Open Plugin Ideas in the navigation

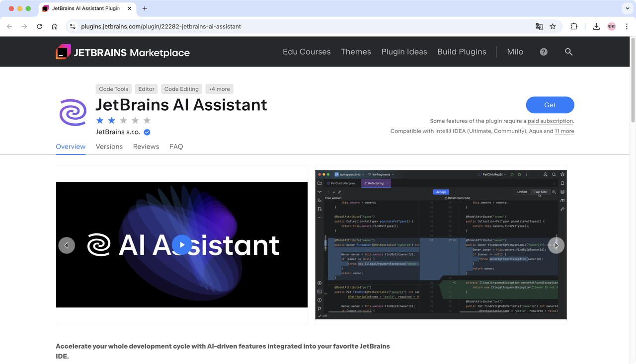coord(404,52)
